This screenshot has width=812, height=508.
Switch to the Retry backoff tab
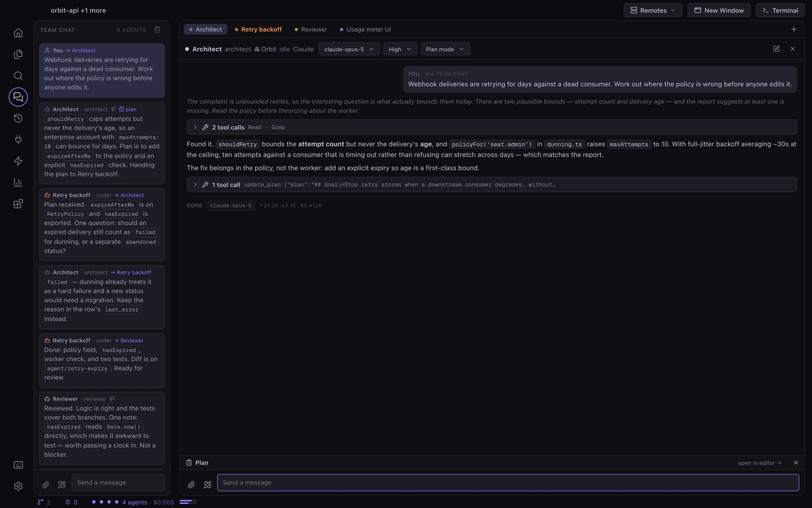click(x=258, y=29)
